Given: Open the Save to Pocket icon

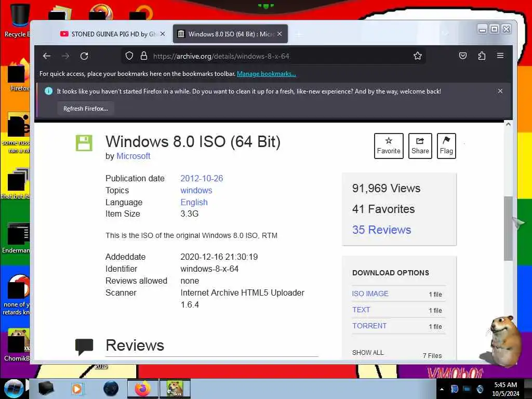Looking at the screenshot, I should coord(463,56).
